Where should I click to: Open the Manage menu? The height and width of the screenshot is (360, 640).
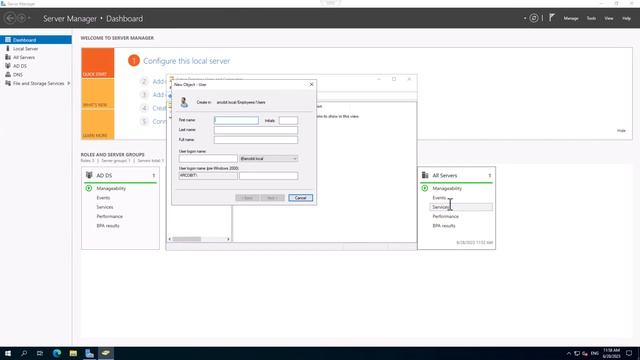[571, 18]
